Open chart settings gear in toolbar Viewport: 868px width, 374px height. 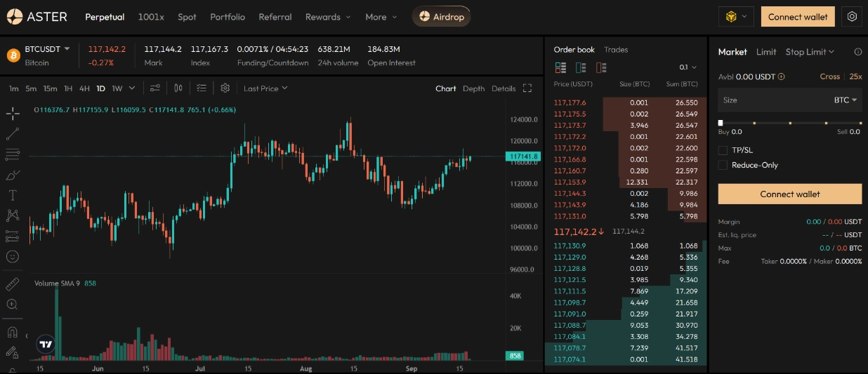(225, 88)
